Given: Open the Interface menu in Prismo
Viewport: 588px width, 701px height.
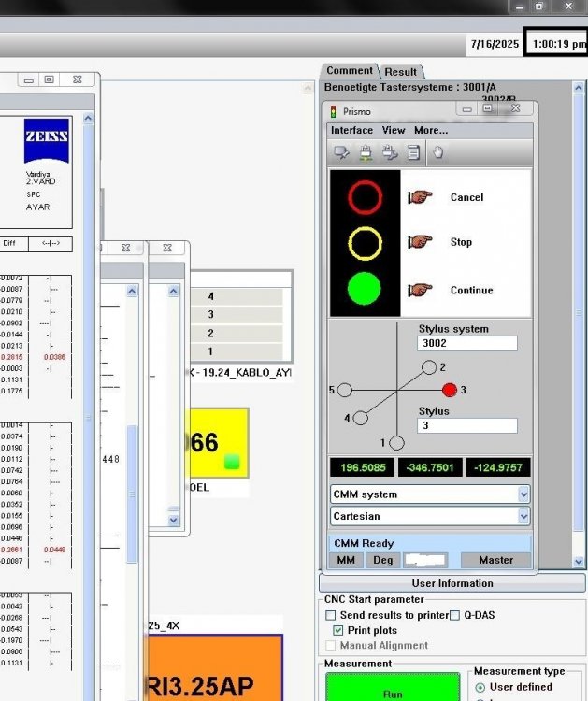Looking at the screenshot, I should coord(351,131).
